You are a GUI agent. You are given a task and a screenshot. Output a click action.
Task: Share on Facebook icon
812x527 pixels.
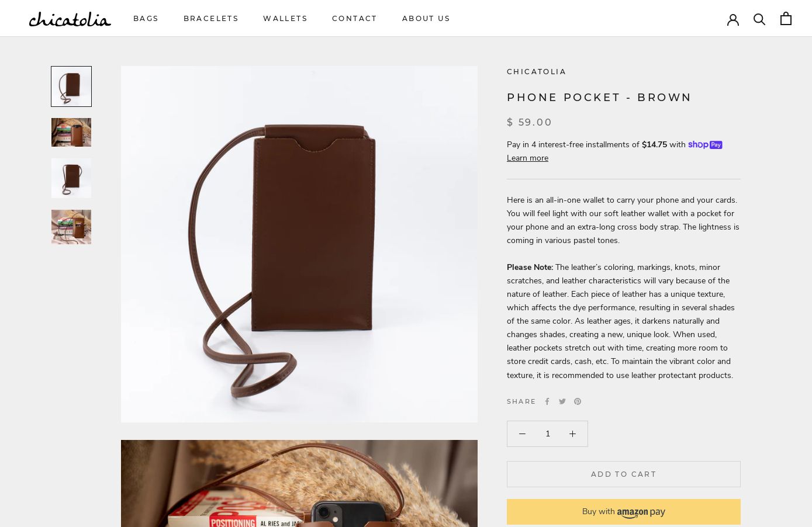[547, 401]
